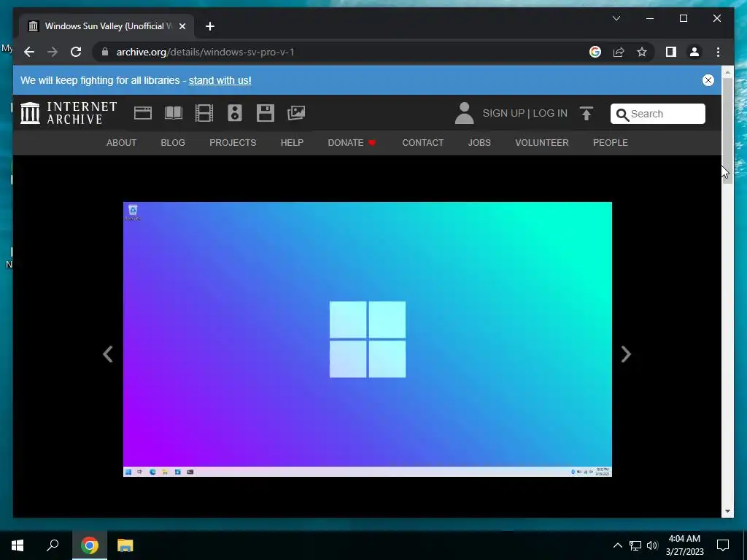Image resolution: width=747 pixels, height=560 pixels.
Task: Open the Internet Archive web section icon
Action: [x=143, y=113]
